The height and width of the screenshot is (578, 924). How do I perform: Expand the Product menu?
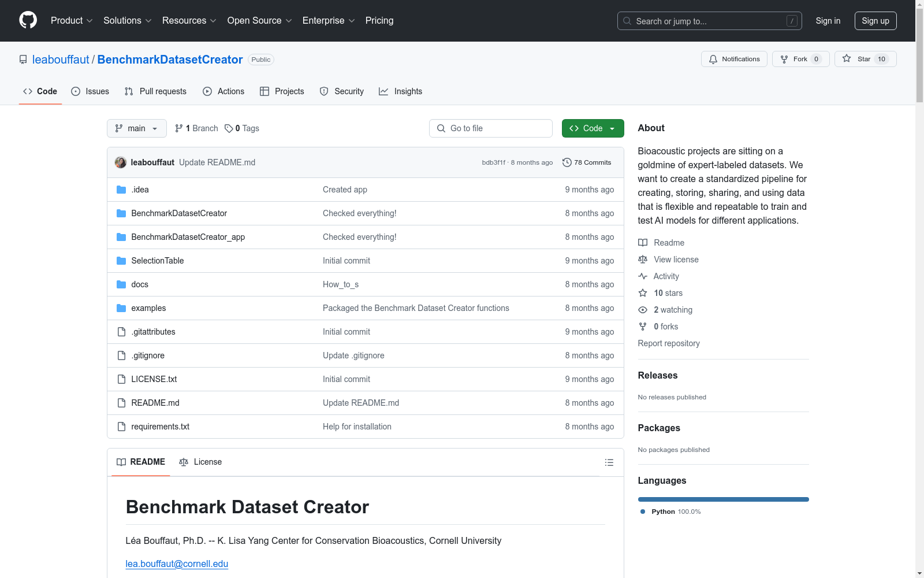pyautogui.click(x=72, y=21)
